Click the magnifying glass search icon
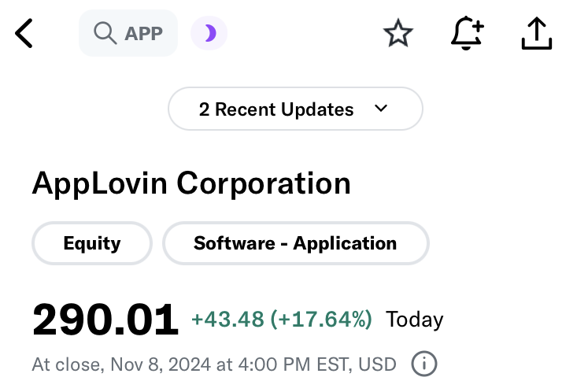588x392 pixels. coord(105,33)
